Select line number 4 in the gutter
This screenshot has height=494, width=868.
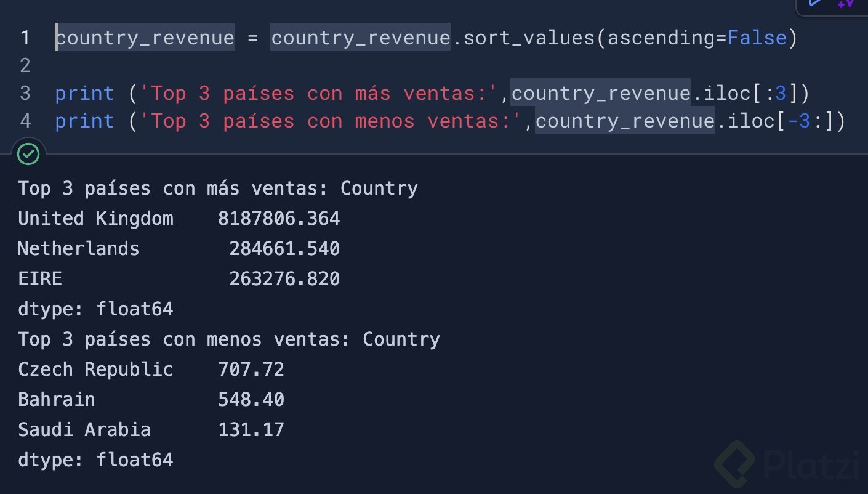(x=25, y=121)
